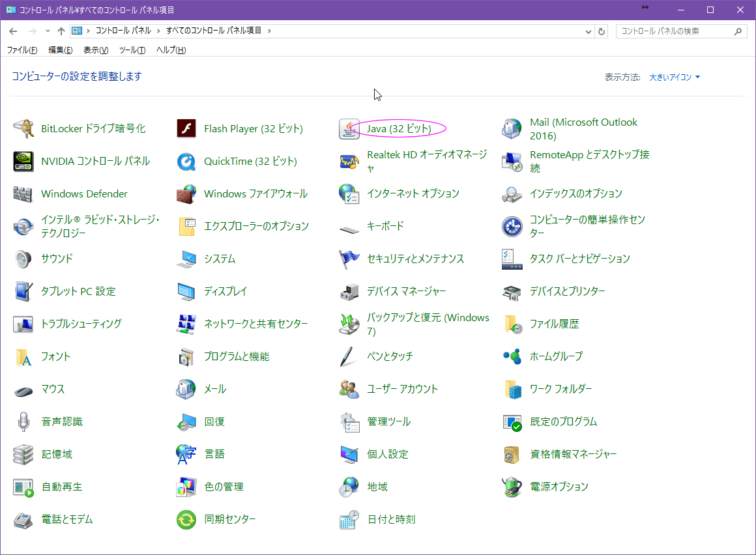Open the QuickTime icon
Screen dimensions: 756x555
(x=186, y=162)
